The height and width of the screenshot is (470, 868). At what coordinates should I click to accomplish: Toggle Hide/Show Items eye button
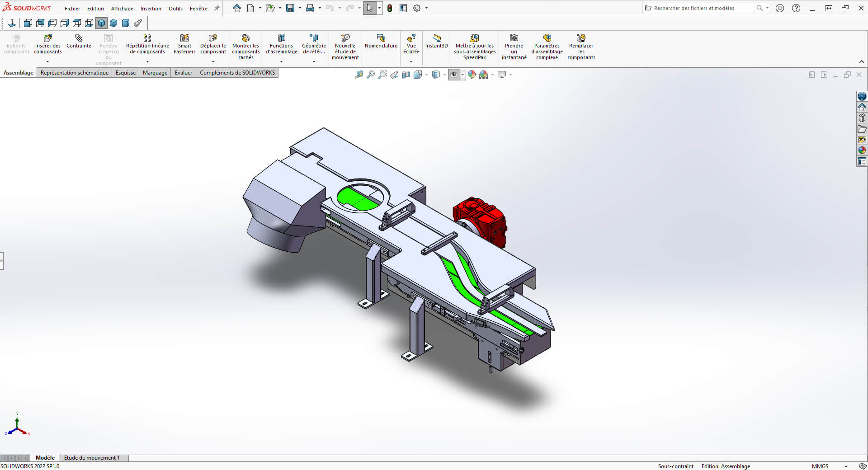454,75
